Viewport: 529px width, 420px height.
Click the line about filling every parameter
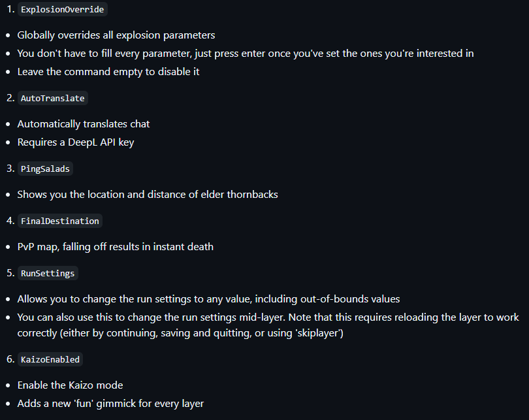(246, 54)
